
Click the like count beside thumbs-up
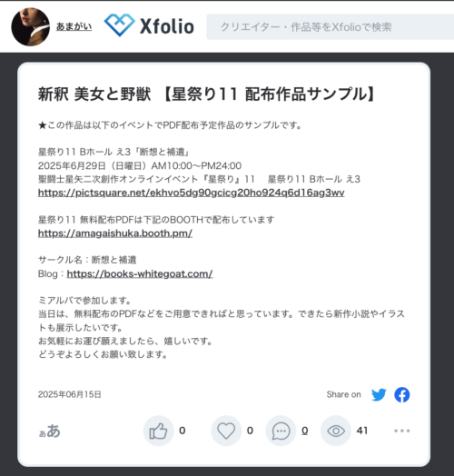coord(183,431)
